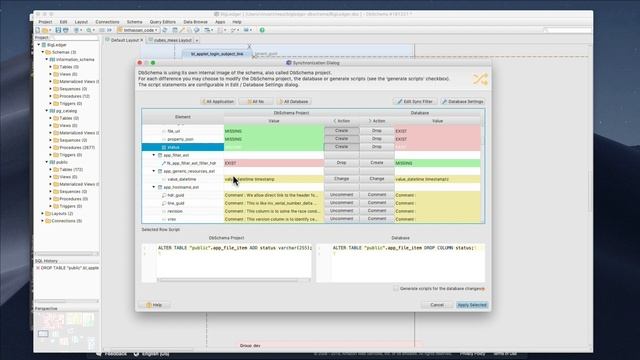
Task: Click Uncomment action on the hdr_guid row
Action: (x=341, y=195)
